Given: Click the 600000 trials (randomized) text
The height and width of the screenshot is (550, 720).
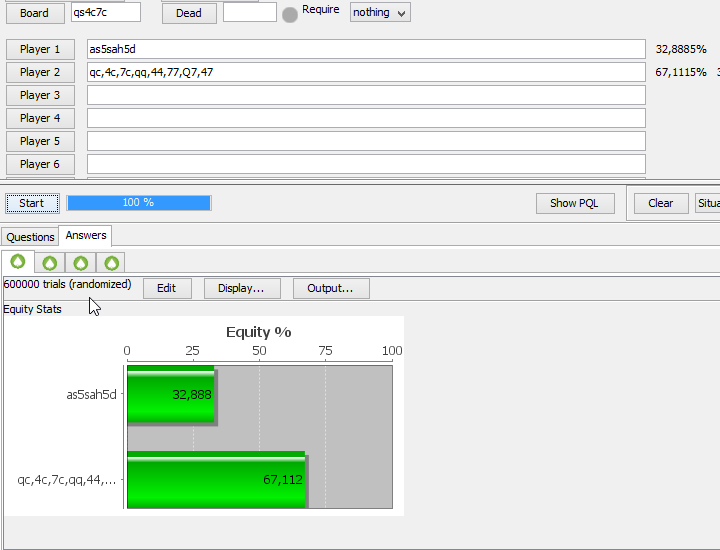Looking at the screenshot, I should click(67, 284).
